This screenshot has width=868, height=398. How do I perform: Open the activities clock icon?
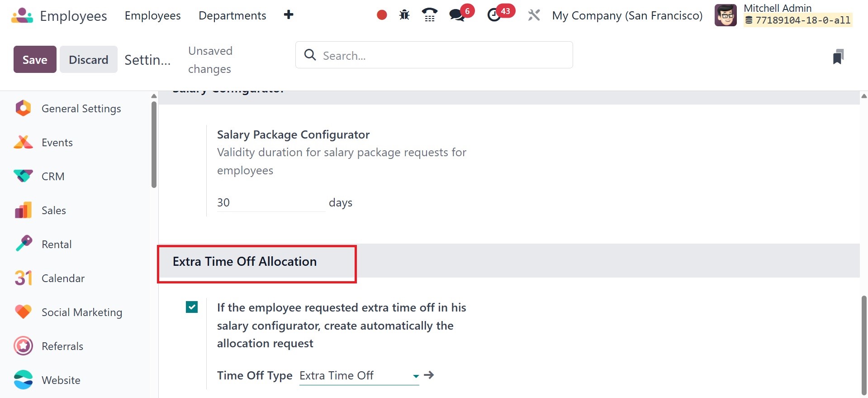(494, 15)
